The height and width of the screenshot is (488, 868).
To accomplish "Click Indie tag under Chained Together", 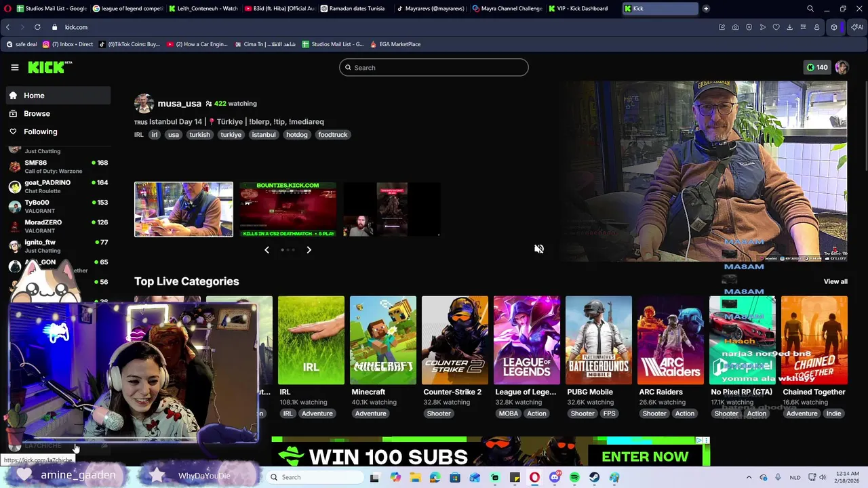I will tap(833, 413).
